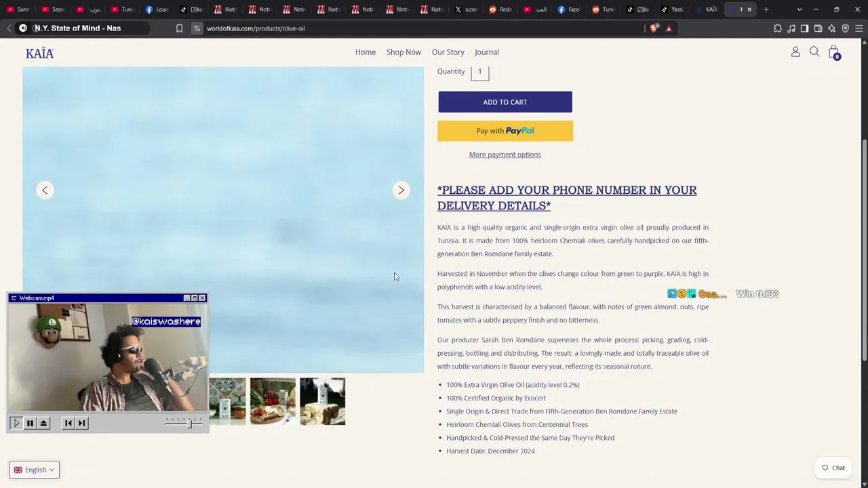Click the Webcam.mp4 window title

click(37, 298)
